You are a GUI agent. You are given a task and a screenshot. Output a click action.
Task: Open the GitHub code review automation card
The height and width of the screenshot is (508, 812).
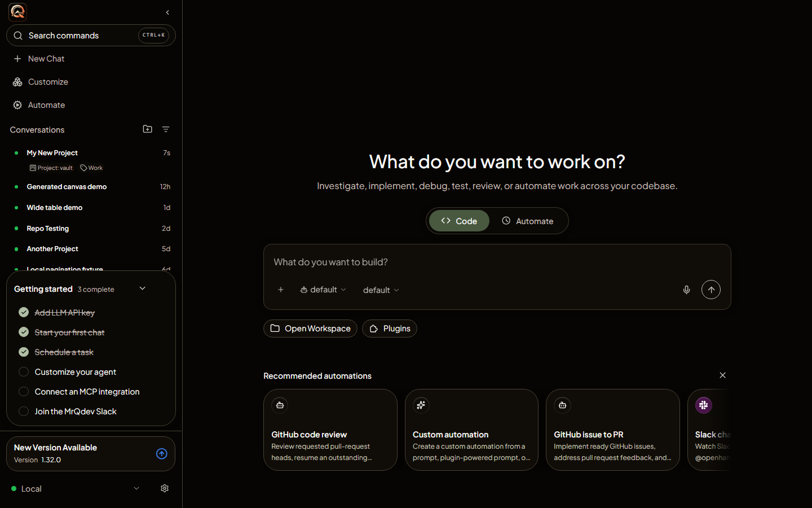tap(330, 430)
